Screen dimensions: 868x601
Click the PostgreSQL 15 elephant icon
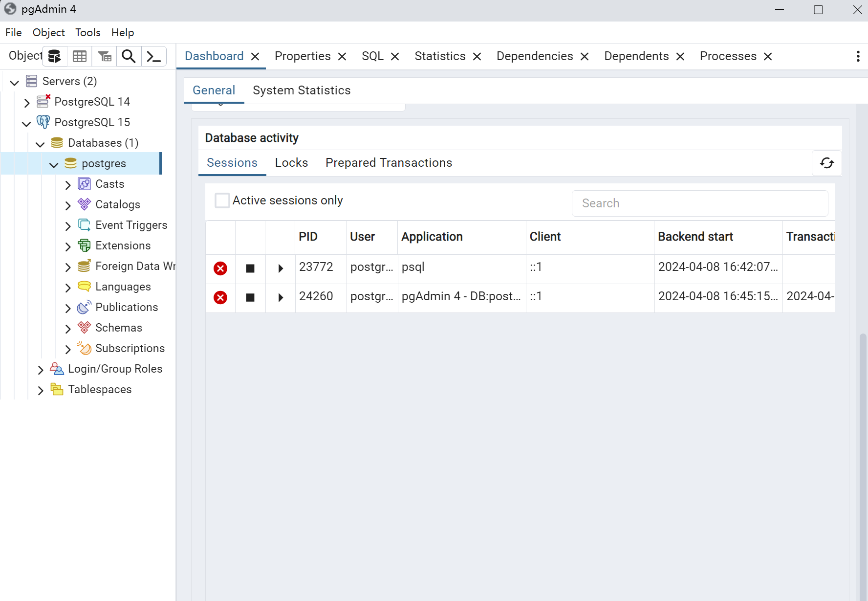click(x=43, y=122)
